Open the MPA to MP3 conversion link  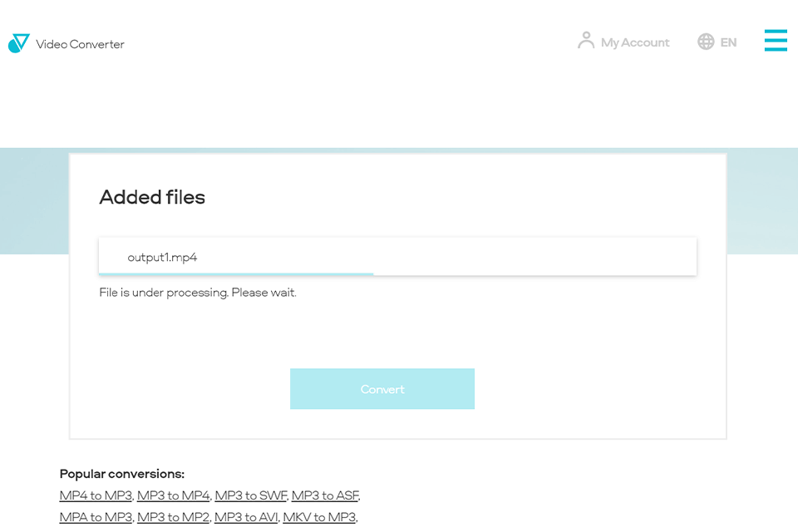coord(96,516)
